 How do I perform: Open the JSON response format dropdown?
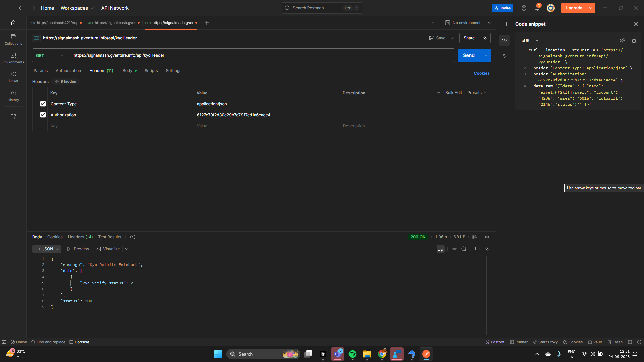coord(47,249)
